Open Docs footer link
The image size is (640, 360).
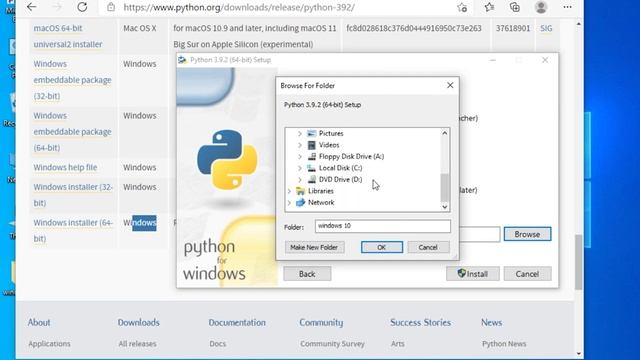coord(218,344)
